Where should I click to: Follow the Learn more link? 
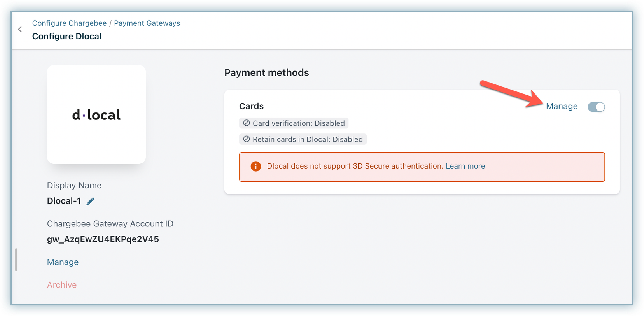coord(465,166)
